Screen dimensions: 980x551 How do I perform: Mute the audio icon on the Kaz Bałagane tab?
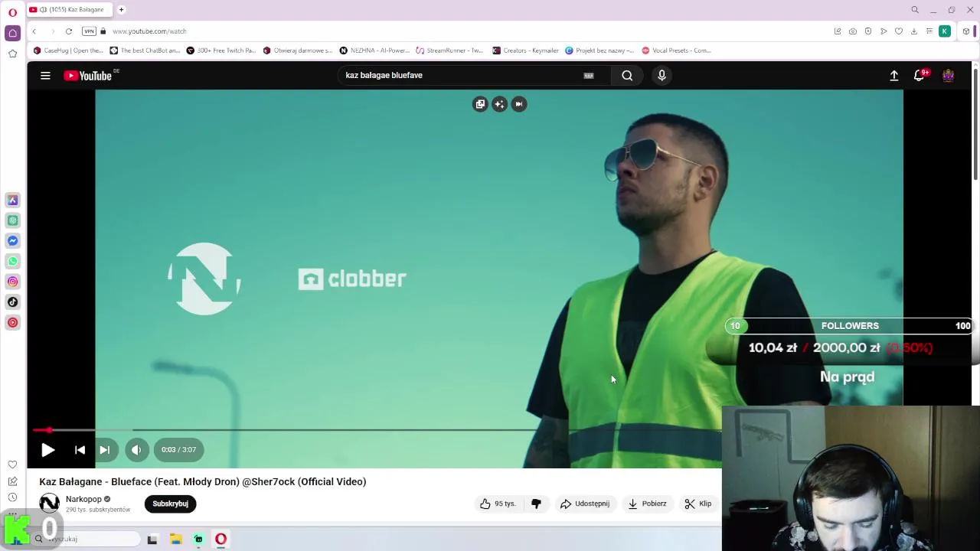(x=43, y=10)
